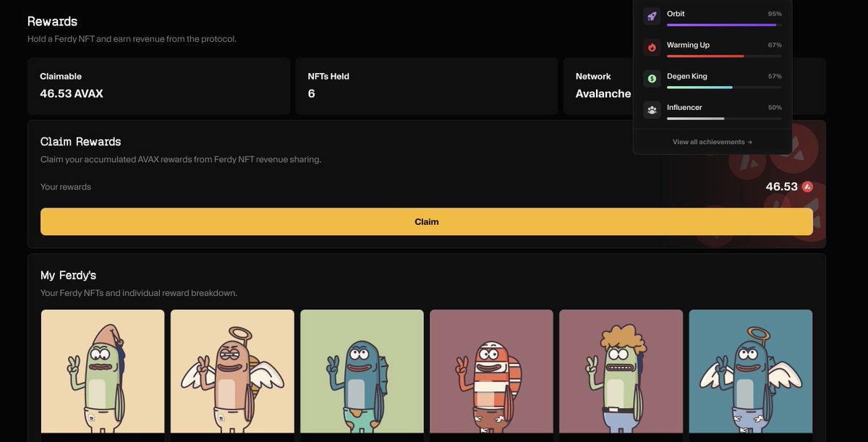
Task: Click the Warming Up achievement label
Action: [688, 45]
